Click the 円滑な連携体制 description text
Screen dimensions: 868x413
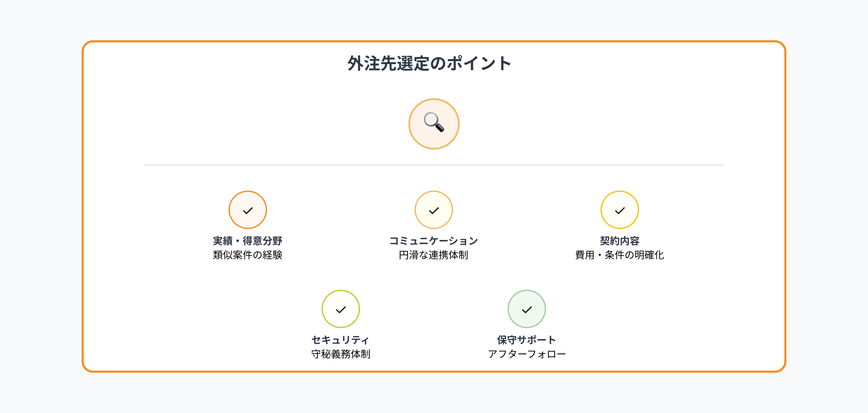click(x=434, y=255)
